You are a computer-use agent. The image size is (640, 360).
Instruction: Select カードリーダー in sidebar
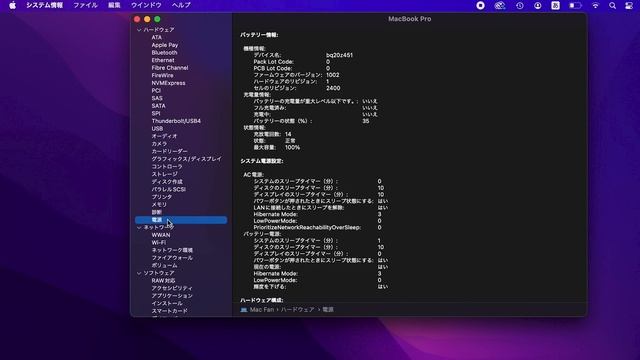[x=170, y=151]
